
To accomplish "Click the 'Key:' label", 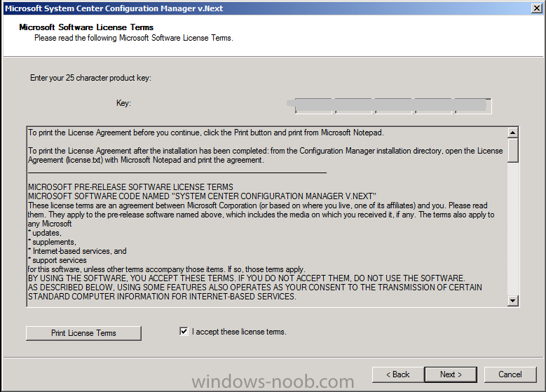I will (123, 103).
